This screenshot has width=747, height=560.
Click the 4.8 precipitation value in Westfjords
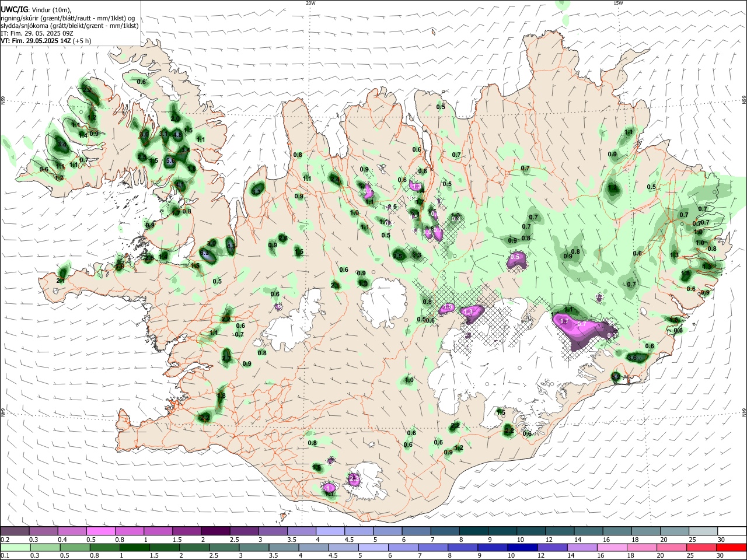[x=178, y=134]
